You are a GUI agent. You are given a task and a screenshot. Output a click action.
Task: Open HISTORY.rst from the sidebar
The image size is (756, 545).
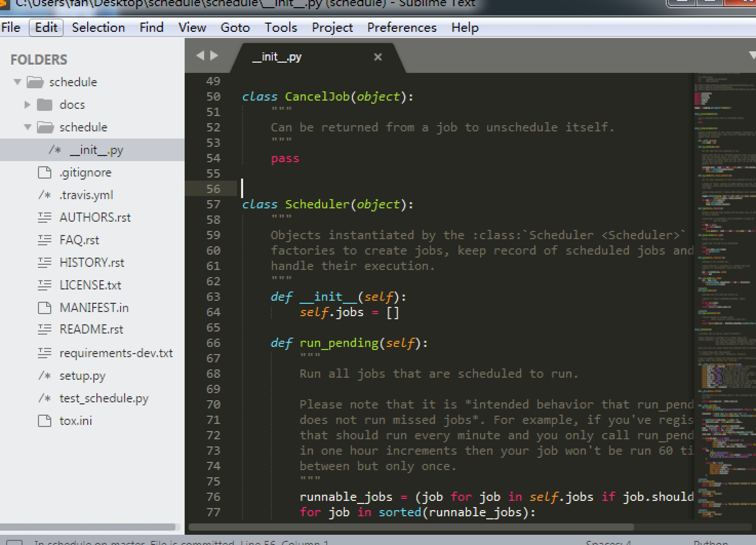[x=92, y=262]
